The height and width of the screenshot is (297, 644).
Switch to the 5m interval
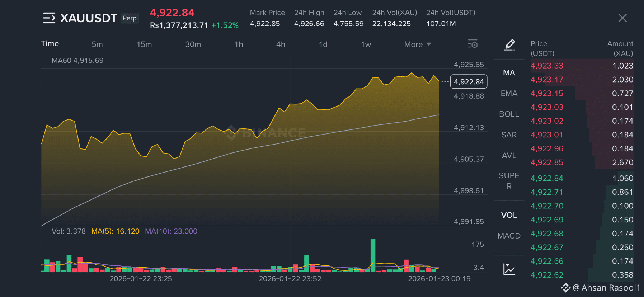tap(97, 44)
